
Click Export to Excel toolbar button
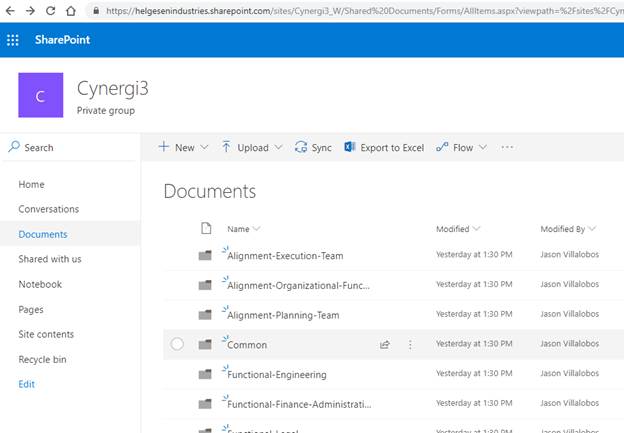[x=384, y=147]
